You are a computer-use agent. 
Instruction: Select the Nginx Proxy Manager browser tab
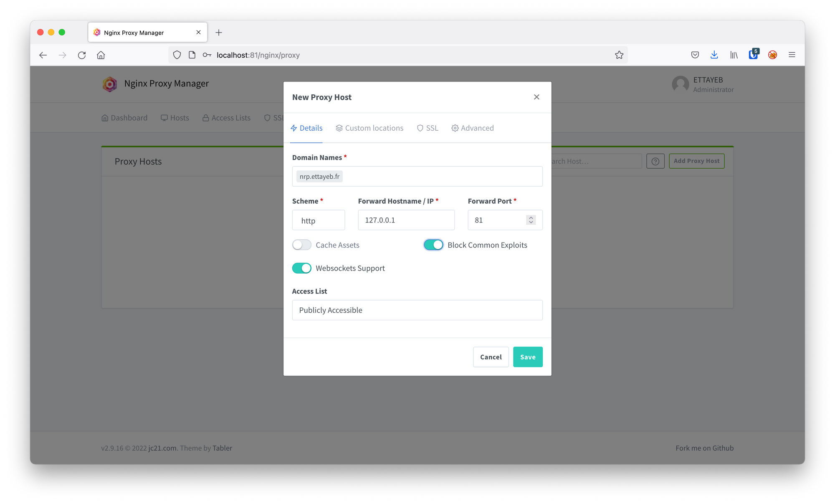click(x=147, y=33)
